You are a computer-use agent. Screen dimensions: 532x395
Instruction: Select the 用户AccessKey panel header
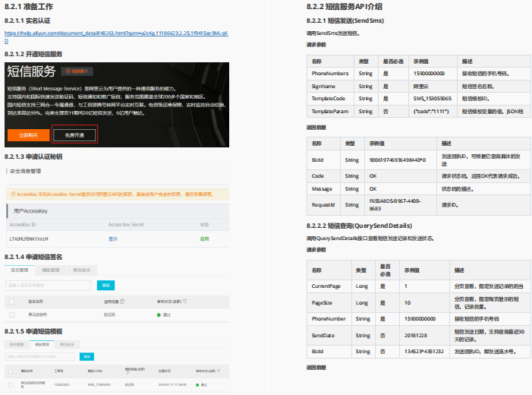pyautogui.click(x=118, y=211)
